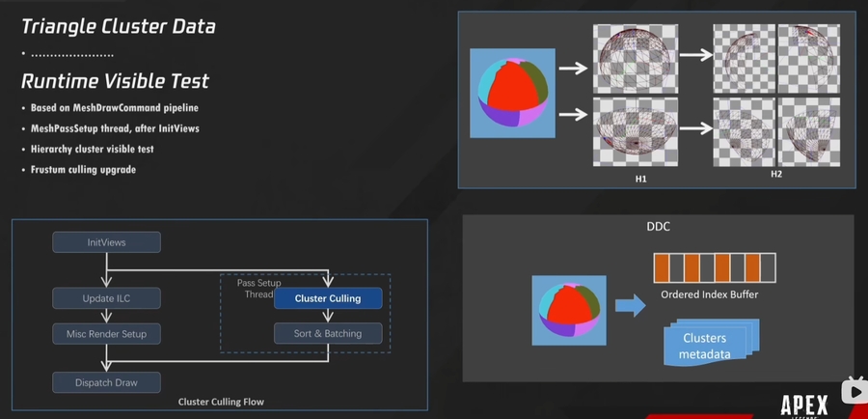Viewport: 868px width, 419px height.
Task: Click the TV-shaped play icon in corner
Action: (854, 391)
